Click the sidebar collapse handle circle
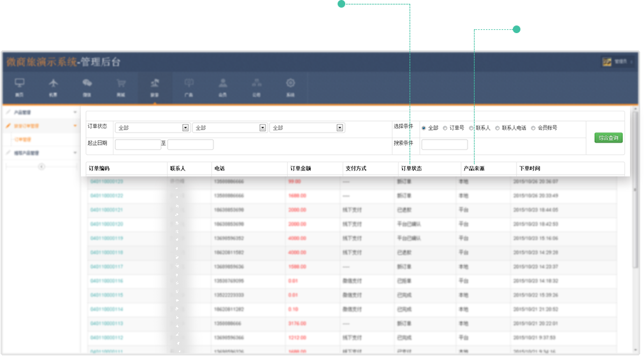The width and height of the screenshot is (644, 356). tap(41, 166)
